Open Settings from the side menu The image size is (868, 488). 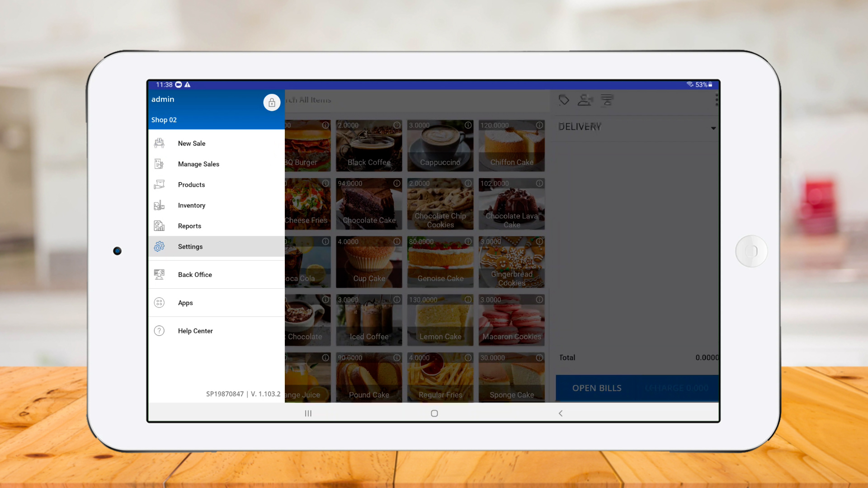coord(190,247)
